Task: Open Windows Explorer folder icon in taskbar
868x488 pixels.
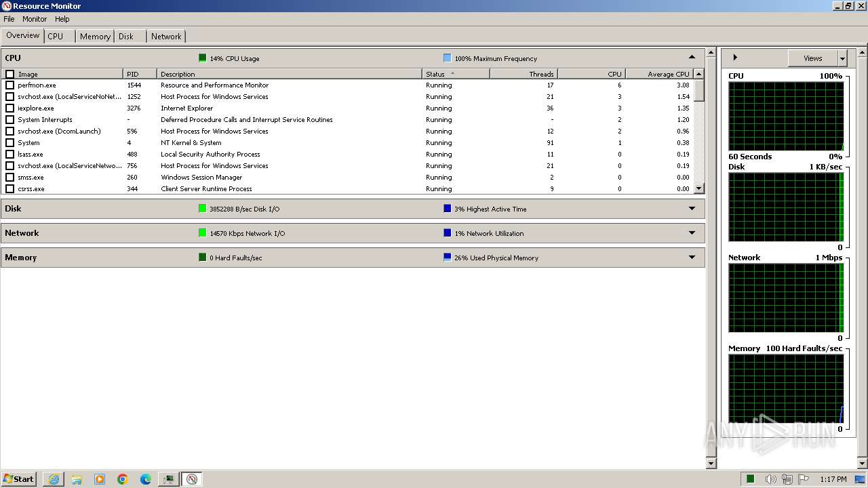Action: click(77, 479)
